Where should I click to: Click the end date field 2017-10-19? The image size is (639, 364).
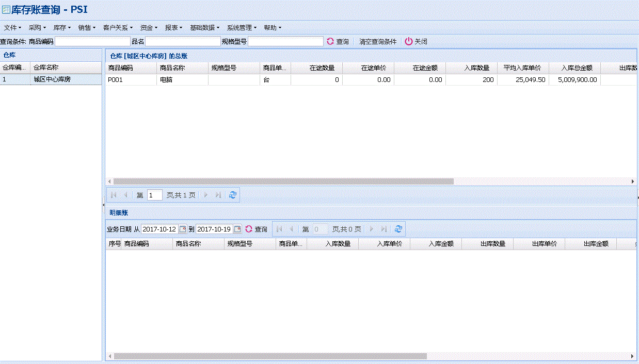[214, 229]
